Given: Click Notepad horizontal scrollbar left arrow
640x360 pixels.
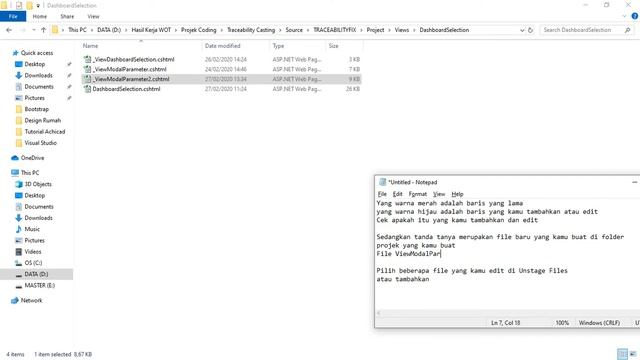Looking at the screenshot, I should coord(378,313).
